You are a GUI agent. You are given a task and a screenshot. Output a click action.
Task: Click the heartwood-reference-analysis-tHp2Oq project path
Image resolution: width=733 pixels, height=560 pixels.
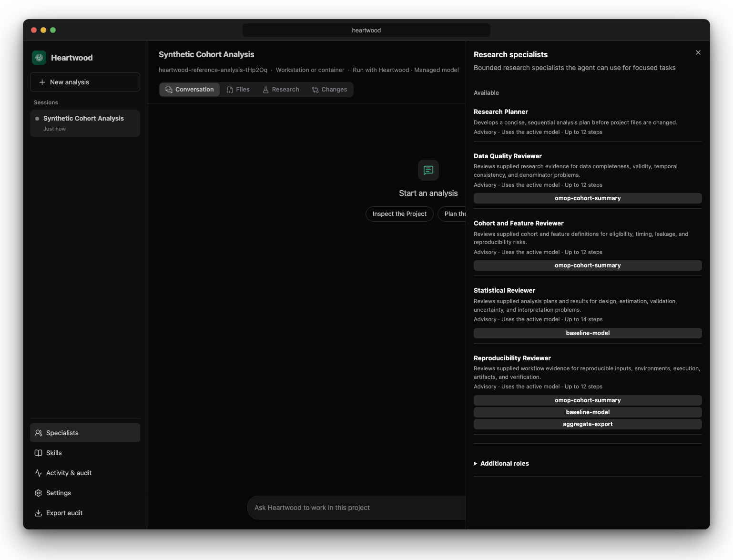pyautogui.click(x=213, y=70)
